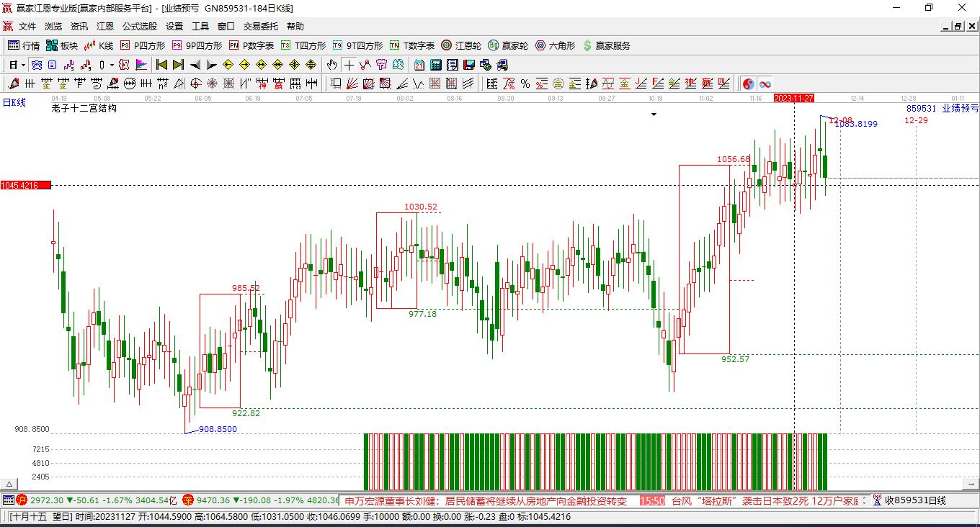This screenshot has height=527, width=980.
Task: Click the 1045.4216 price label
Action: click(25, 185)
